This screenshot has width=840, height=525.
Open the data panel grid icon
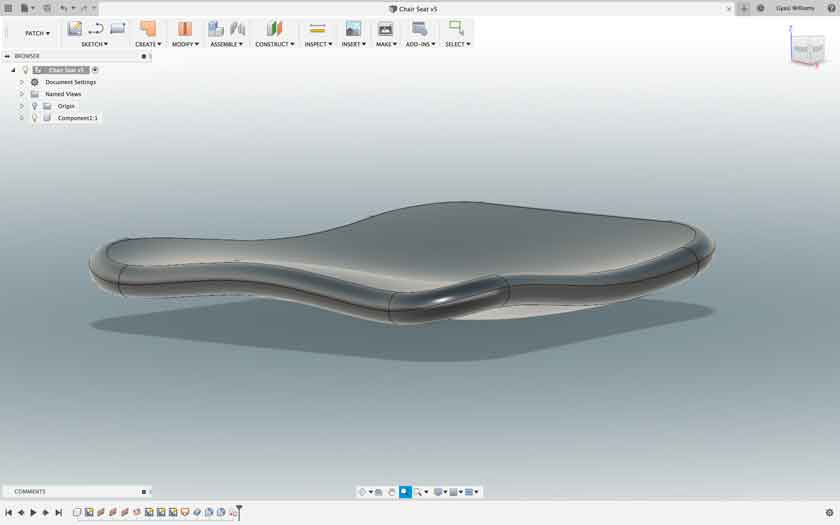[8, 8]
